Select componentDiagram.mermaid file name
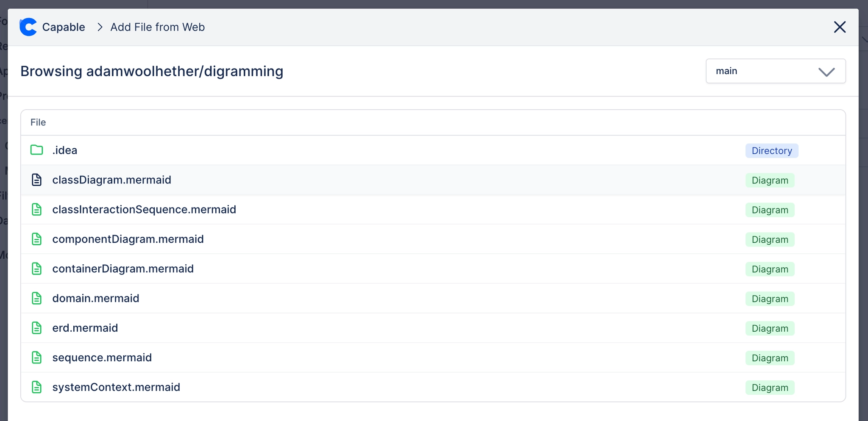 pyautogui.click(x=128, y=239)
